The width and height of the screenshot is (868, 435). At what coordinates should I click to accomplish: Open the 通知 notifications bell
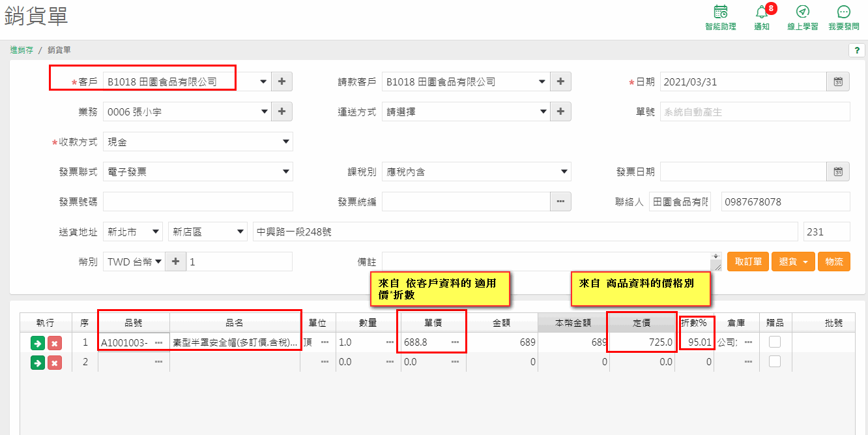pyautogui.click(x=762, y=17)
